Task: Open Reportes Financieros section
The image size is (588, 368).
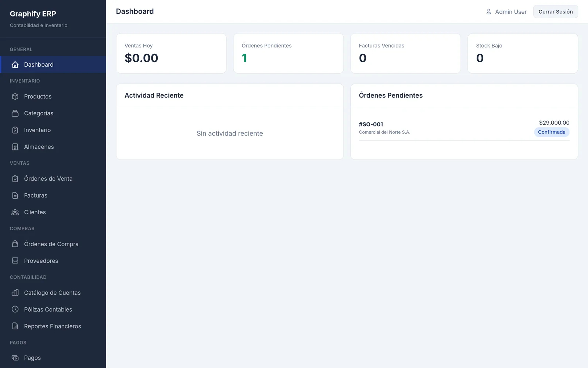Action: coord(53,326)
